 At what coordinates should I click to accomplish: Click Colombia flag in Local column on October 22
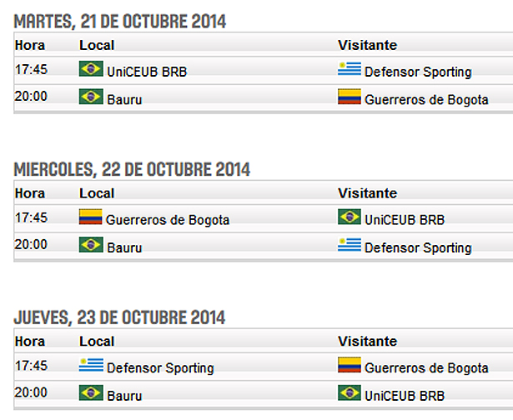point(90,218)
